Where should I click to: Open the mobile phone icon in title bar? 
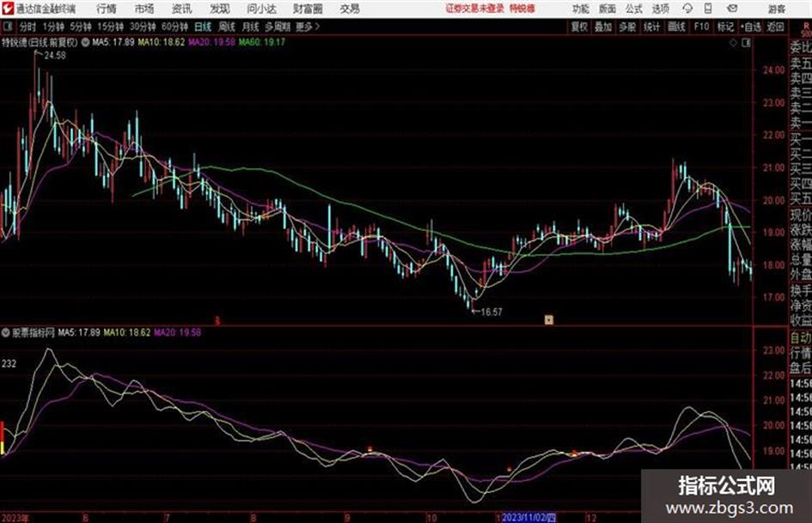click(708, 9)
